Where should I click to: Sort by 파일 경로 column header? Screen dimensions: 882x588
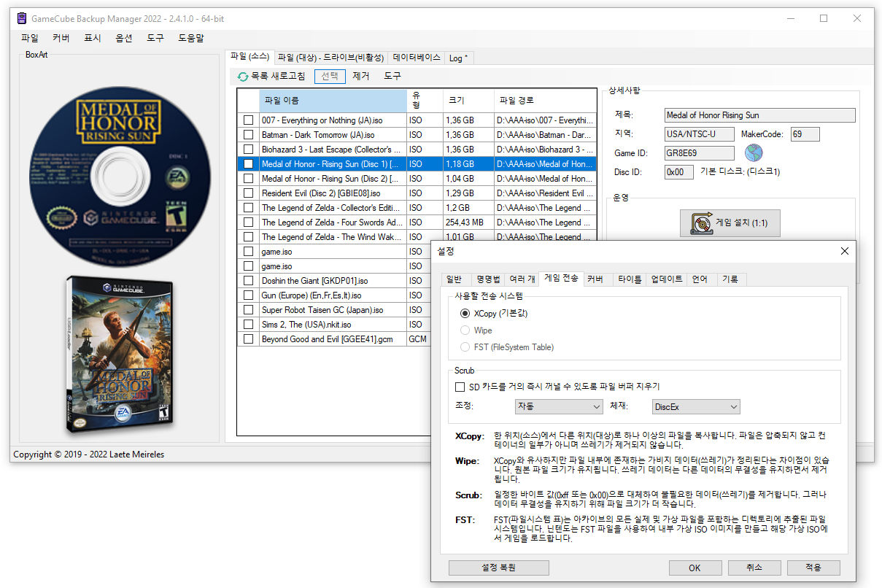(x=545, y=101)
